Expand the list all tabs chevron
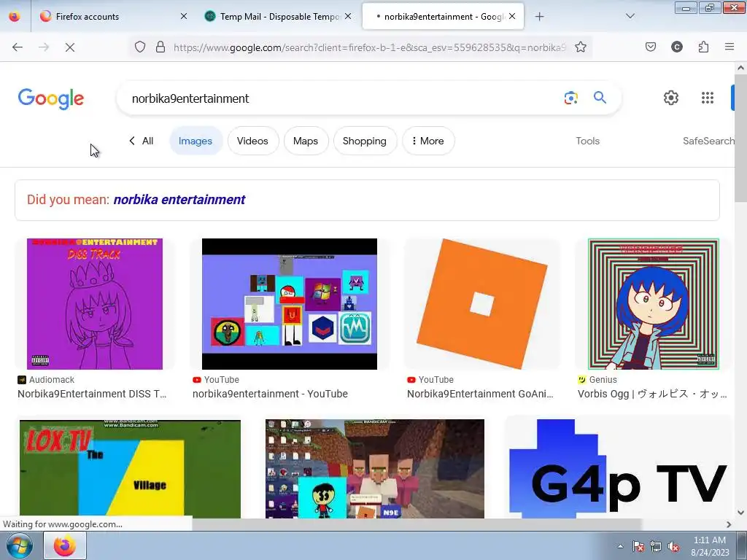This screenshot has height=560, width=747. [x=630, y=16]
